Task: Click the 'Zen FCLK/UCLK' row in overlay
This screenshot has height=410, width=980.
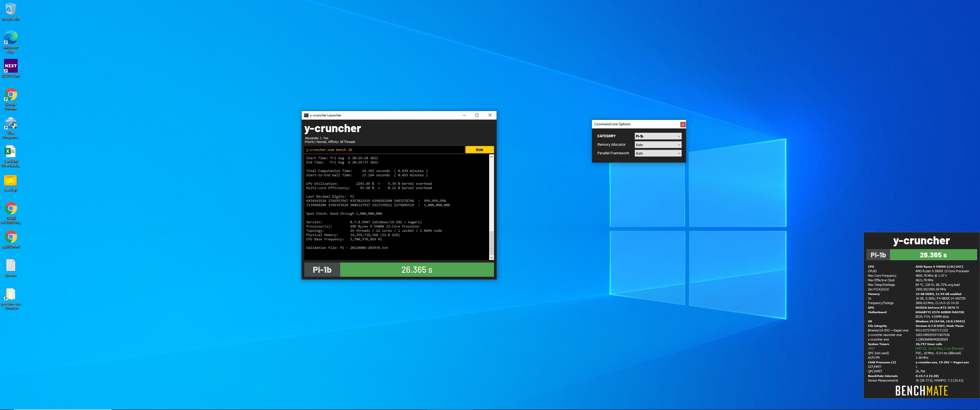Action: pos(921,290)
